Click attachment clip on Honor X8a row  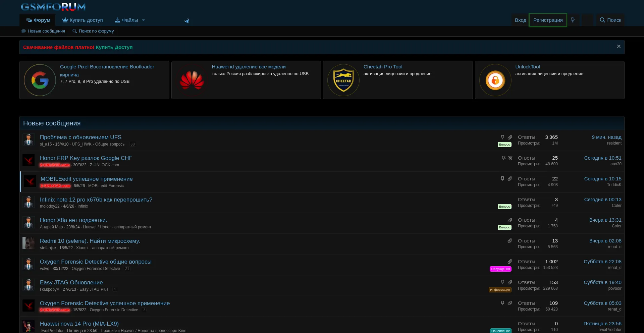point(510,220)
